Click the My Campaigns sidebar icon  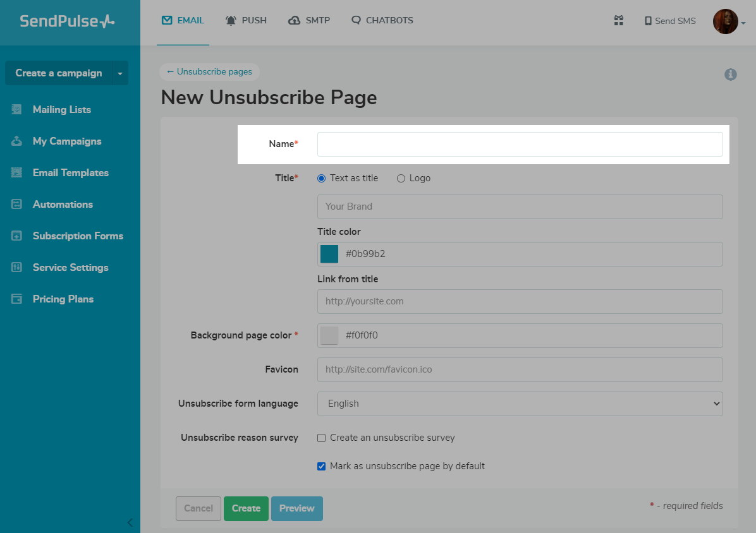17,141
